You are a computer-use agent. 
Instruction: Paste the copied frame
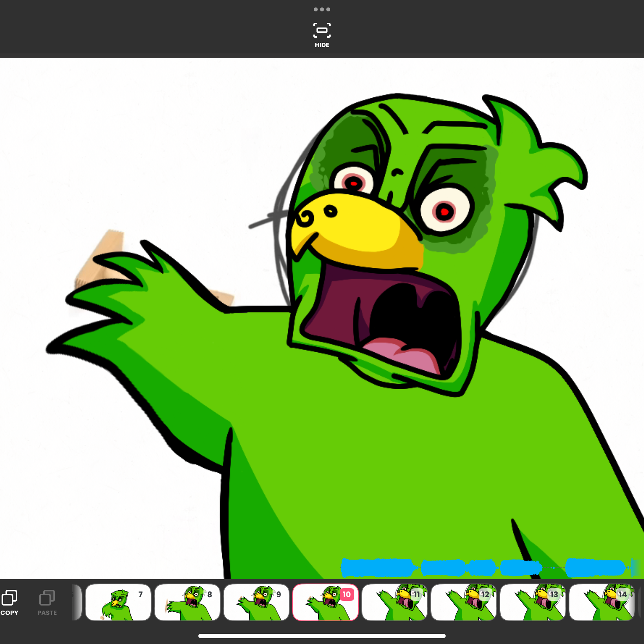pyautogui.click(x=47, y=602)
